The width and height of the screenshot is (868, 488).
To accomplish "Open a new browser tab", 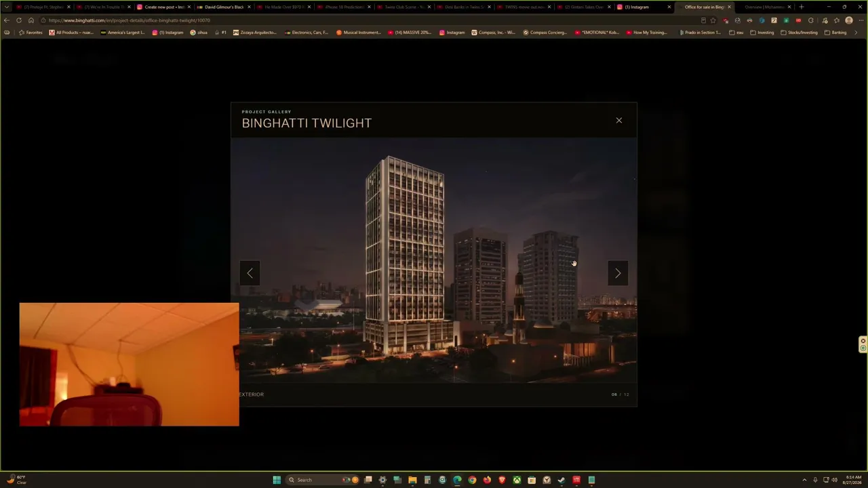I will tap(802, 7).
